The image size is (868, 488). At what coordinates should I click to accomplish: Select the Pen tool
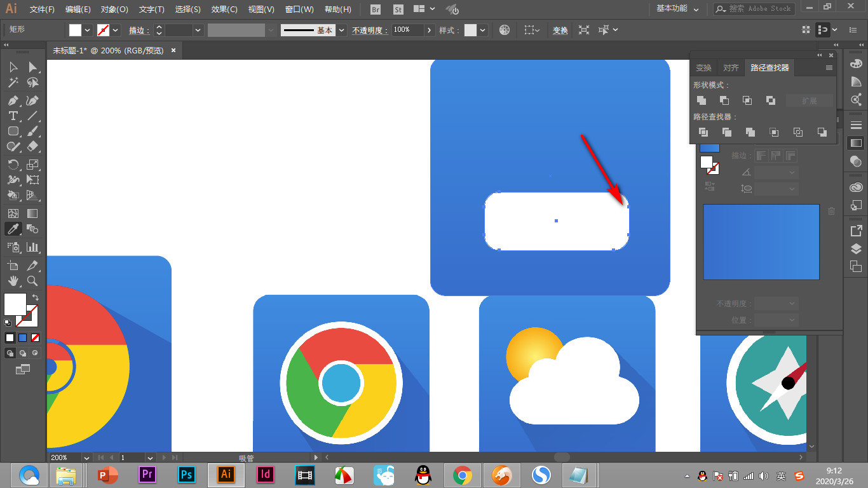(x=13, y=100)
